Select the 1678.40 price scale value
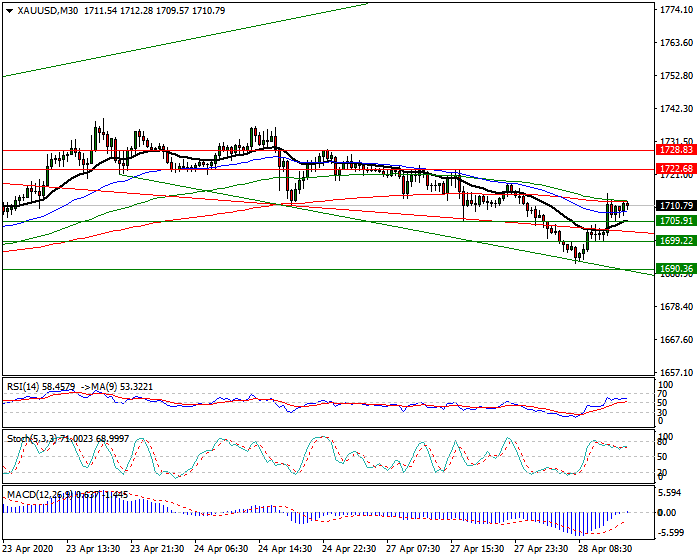The width and height of the screenshot is (700, 560). point(677,307)
